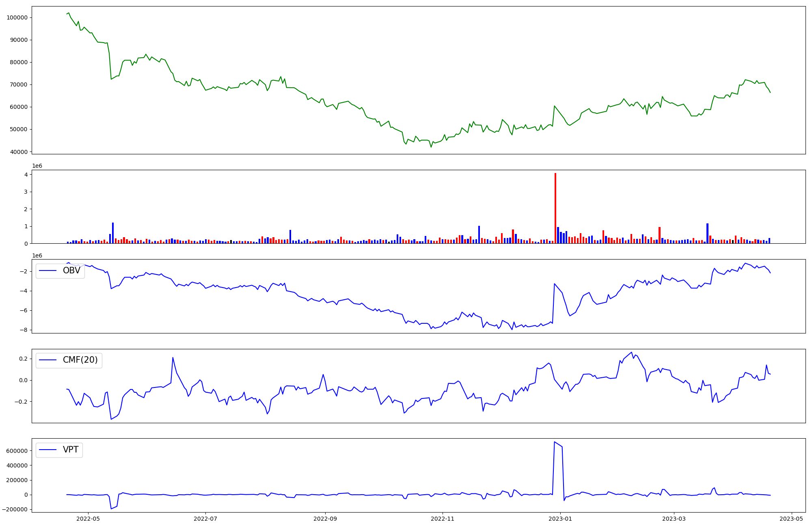The image size is (812, 528).
Task: Click the 40000 price axis label
Action: pyautogui.click(x=19, y=152)
